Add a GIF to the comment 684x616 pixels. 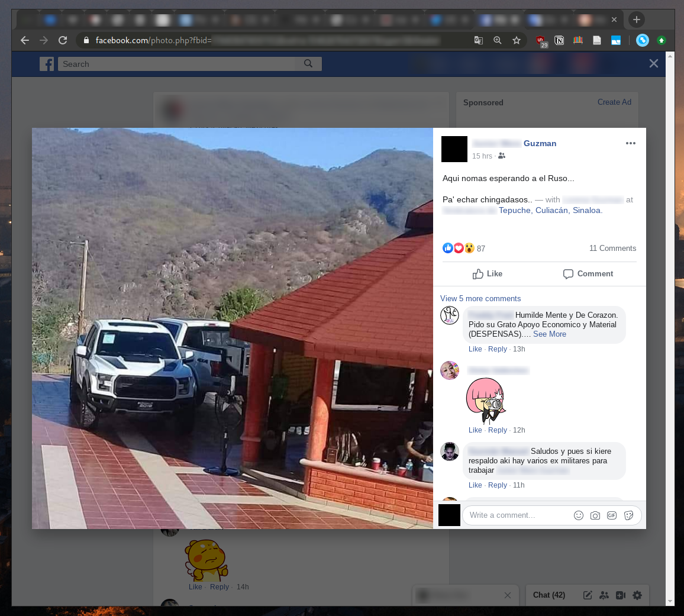click(x=612, y=515)
